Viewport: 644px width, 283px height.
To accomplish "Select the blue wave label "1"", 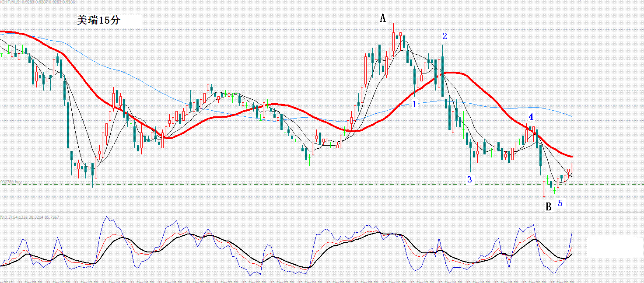I will pos(414,105).
